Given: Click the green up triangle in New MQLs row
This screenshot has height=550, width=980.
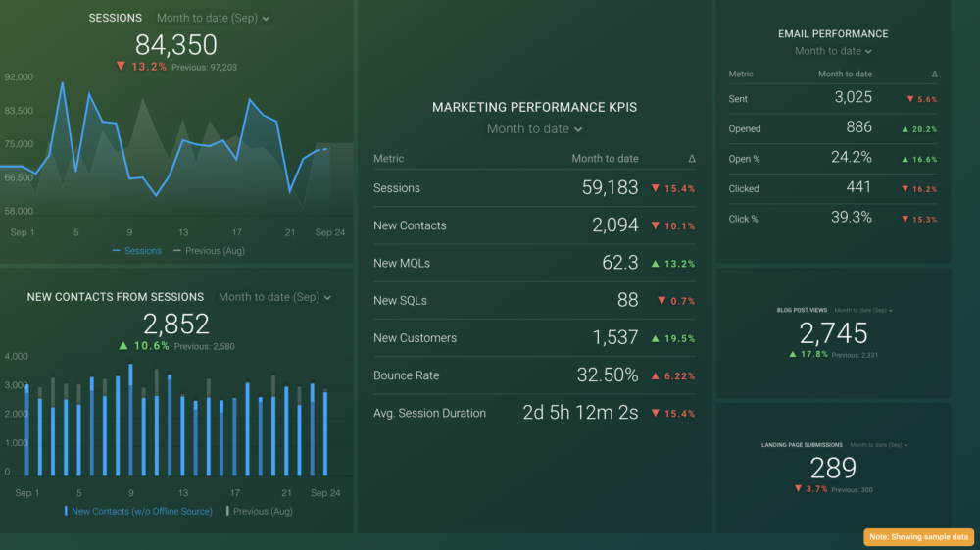Looking at the screenshot, I should click(656, 263).
